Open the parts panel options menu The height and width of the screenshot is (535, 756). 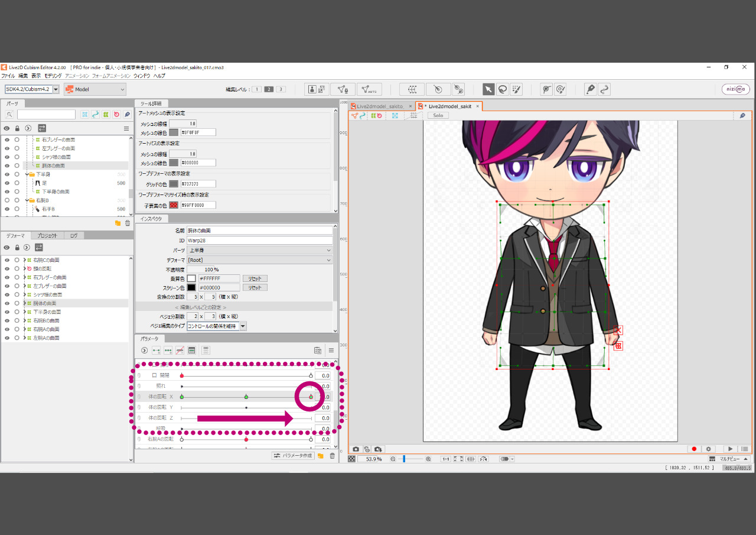click(x=126, y=128)
